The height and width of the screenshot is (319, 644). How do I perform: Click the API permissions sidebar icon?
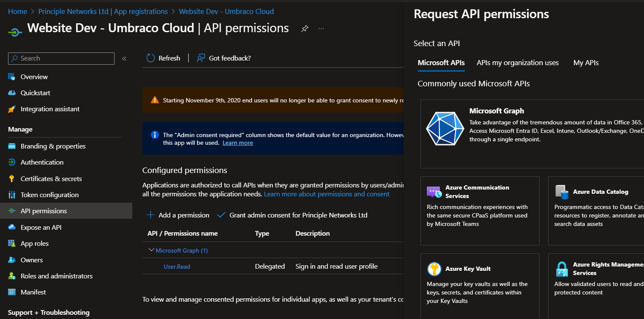(x=12, y=211)
